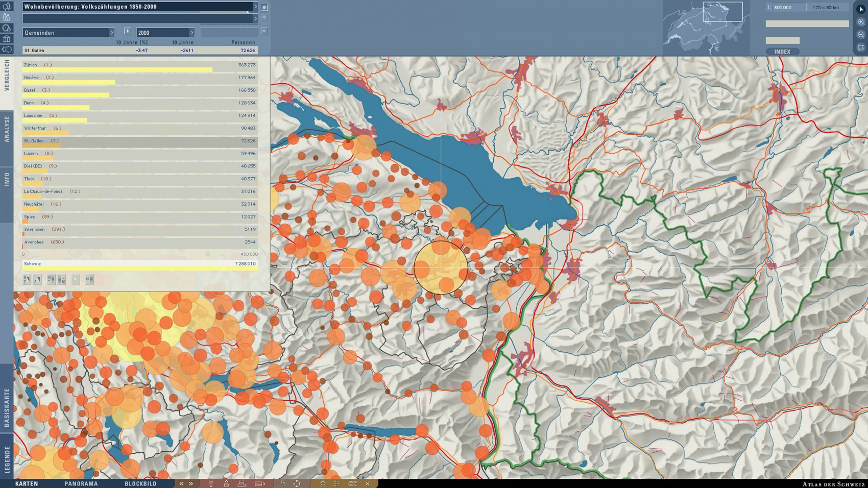Image resolution: width=868 pixels, height=488 pixels.
Task: Select the PANORAMA mode
Action: pos(81,483)
